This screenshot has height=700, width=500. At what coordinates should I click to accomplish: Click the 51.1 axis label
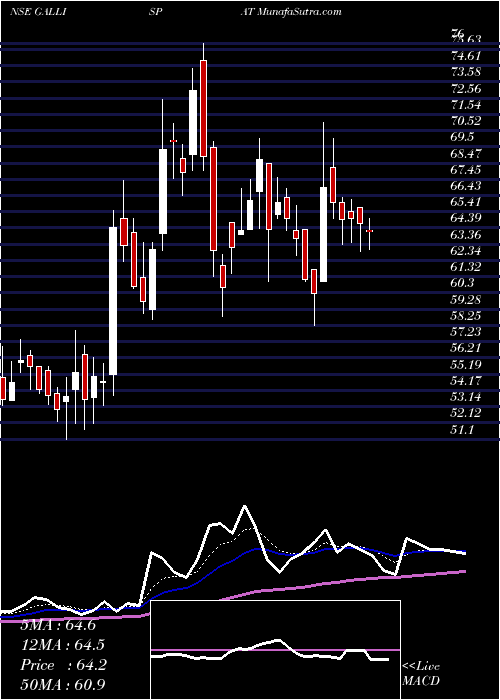pyautogui.click(x=462, y=429)
